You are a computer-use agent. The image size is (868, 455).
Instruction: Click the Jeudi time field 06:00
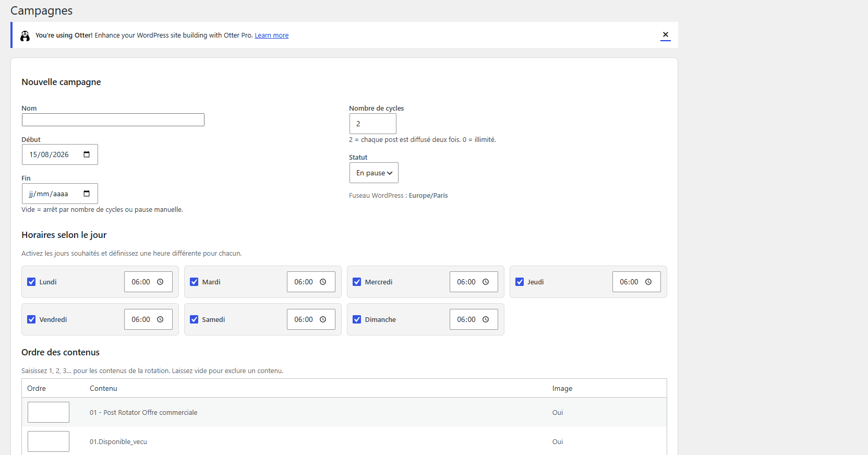tap(636, 282)
